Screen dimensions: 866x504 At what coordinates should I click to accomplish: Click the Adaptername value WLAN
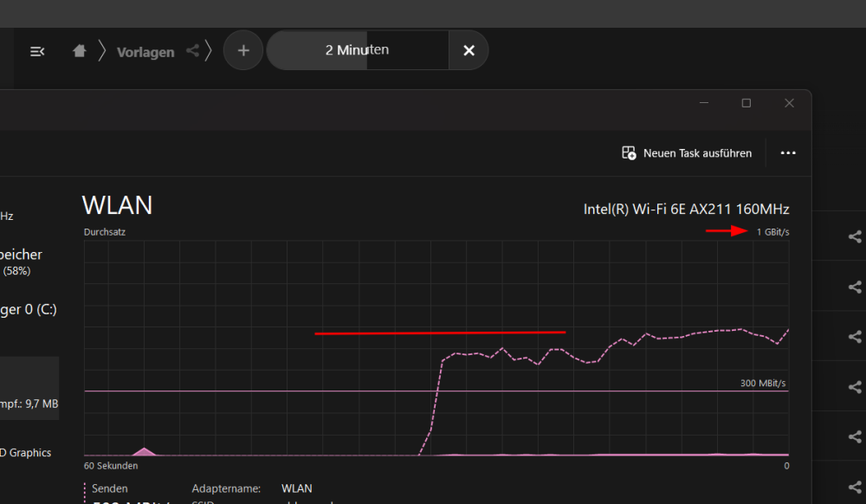[296, 488]
